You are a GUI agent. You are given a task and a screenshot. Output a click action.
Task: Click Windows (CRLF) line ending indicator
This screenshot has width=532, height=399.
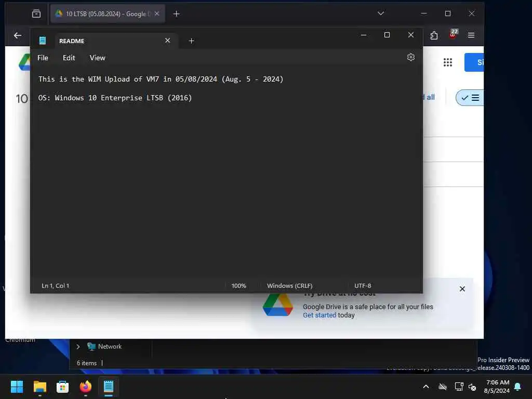pyautogui.click(x=290, y=286)
